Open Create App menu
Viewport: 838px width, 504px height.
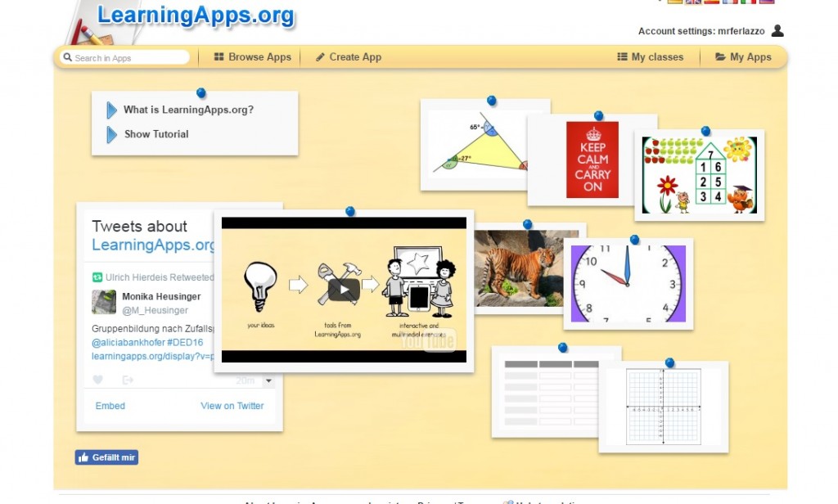[349, 56]
